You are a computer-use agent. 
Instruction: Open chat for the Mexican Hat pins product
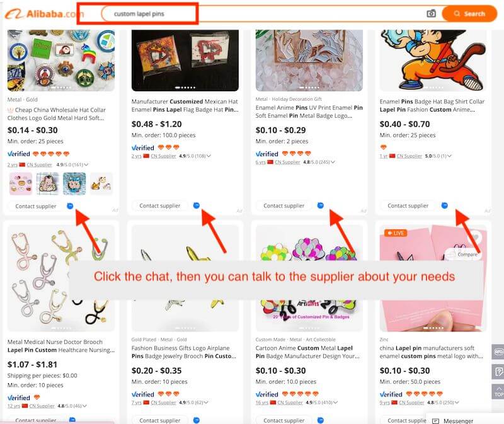(197, 205)
